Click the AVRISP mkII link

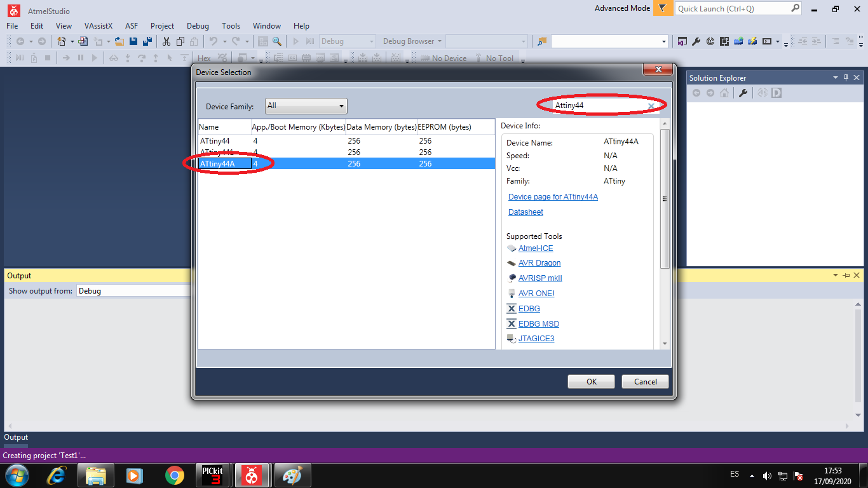[x=540, y=278]
